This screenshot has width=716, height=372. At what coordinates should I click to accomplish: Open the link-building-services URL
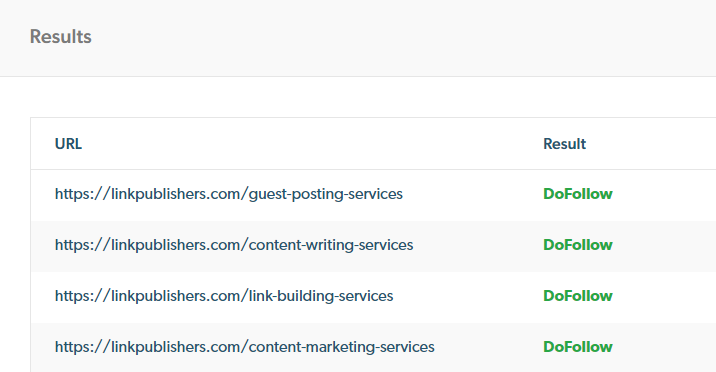[x=224, y=296]
